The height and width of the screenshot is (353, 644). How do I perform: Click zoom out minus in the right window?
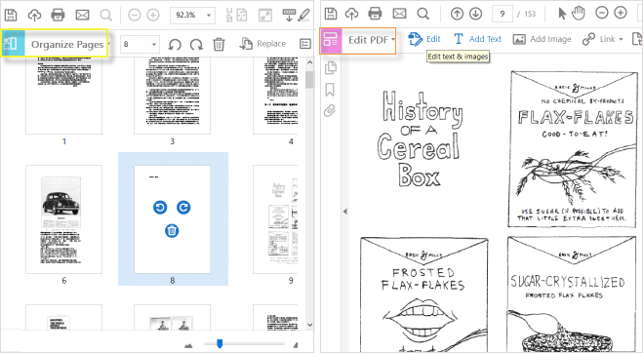point(602,13)
